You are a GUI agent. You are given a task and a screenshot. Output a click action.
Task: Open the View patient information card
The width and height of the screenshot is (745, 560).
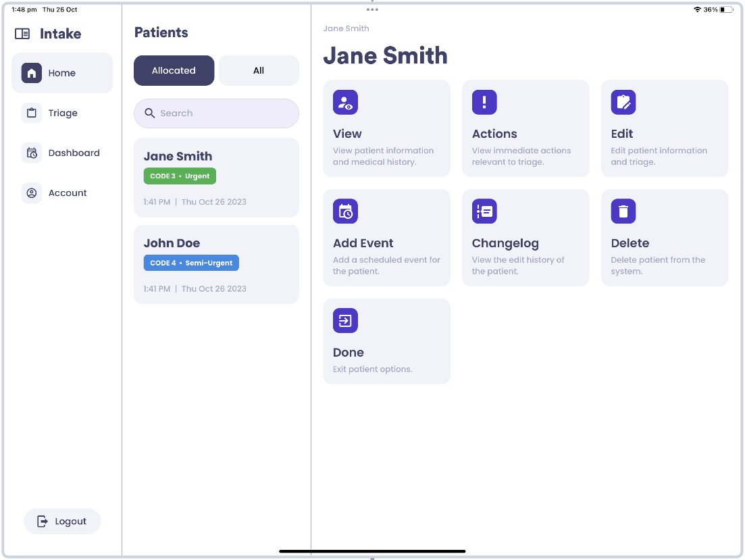[387, 128]
